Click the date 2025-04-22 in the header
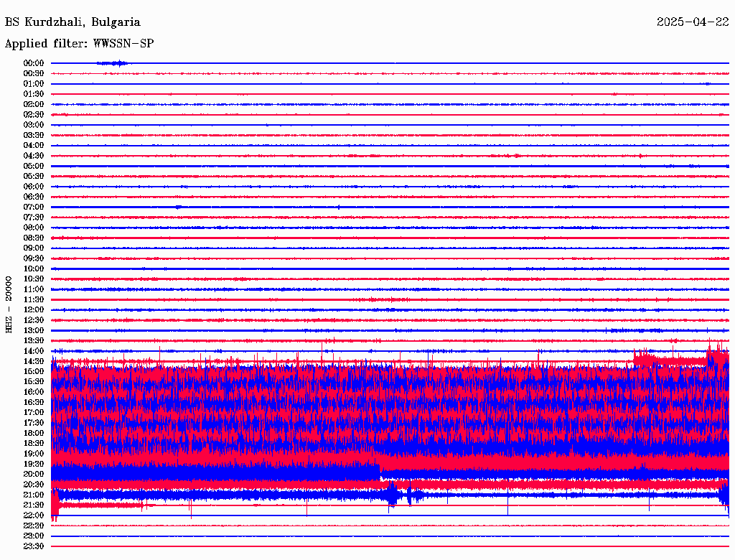 tap(693, 22)
